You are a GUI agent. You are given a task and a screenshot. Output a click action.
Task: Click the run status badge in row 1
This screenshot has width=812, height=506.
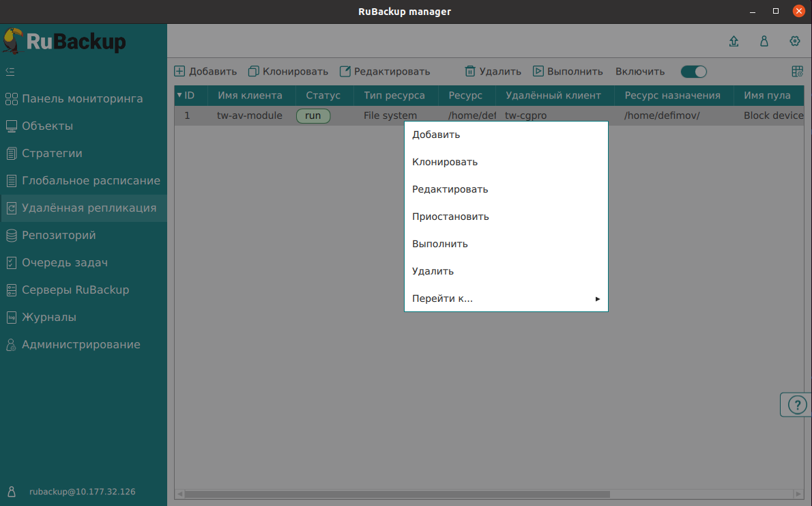coord(313,116)
